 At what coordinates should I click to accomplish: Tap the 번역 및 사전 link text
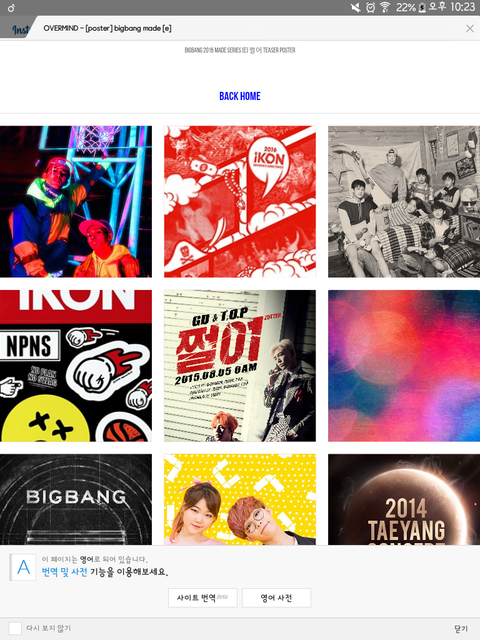coord(64,572)
